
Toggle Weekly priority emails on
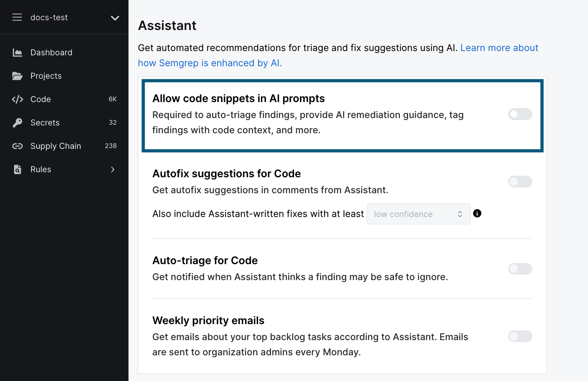520,336
